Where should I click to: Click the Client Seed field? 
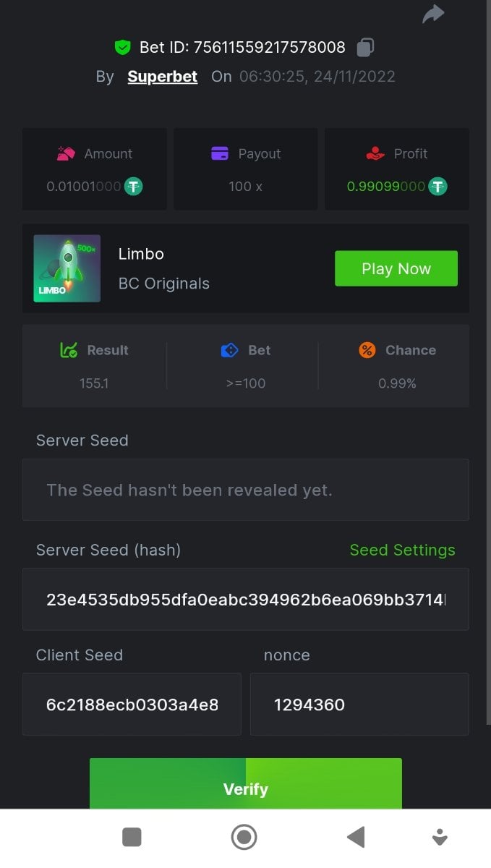132,704
